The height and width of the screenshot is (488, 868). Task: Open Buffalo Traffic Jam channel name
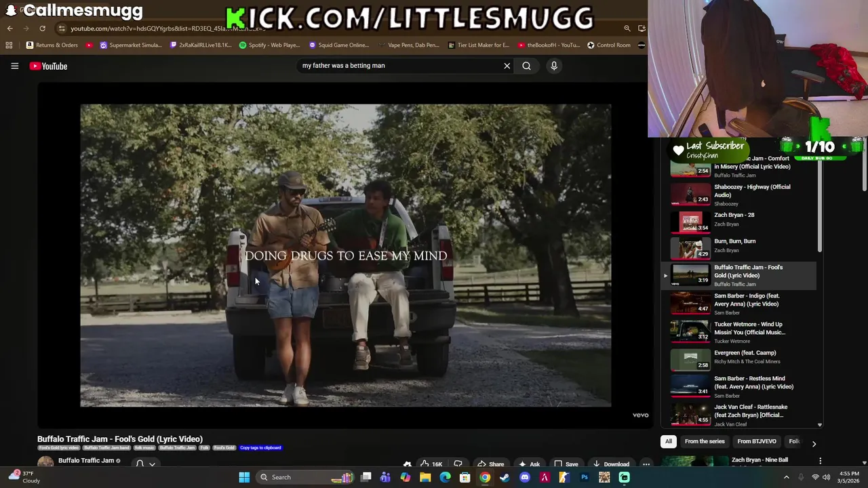[85, 461]
